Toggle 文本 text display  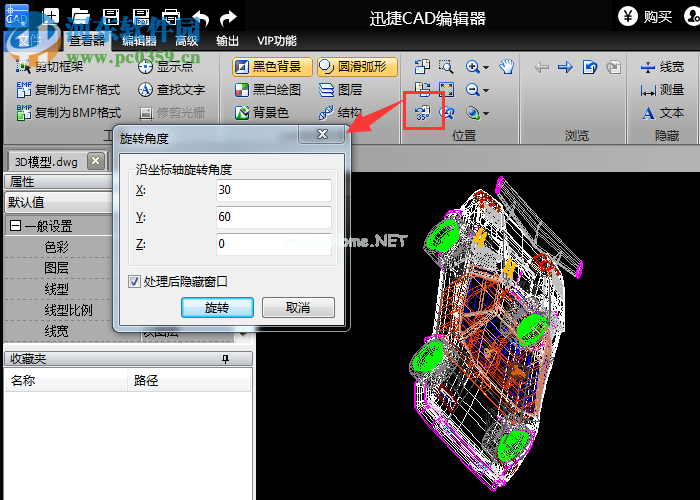[x=662, y=113]
